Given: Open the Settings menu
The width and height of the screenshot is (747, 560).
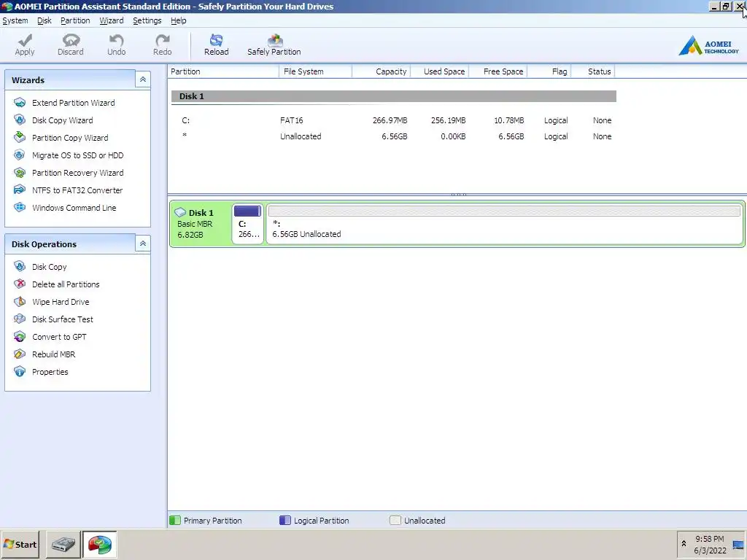Looking at the screenshot, I should click(147, 20).
